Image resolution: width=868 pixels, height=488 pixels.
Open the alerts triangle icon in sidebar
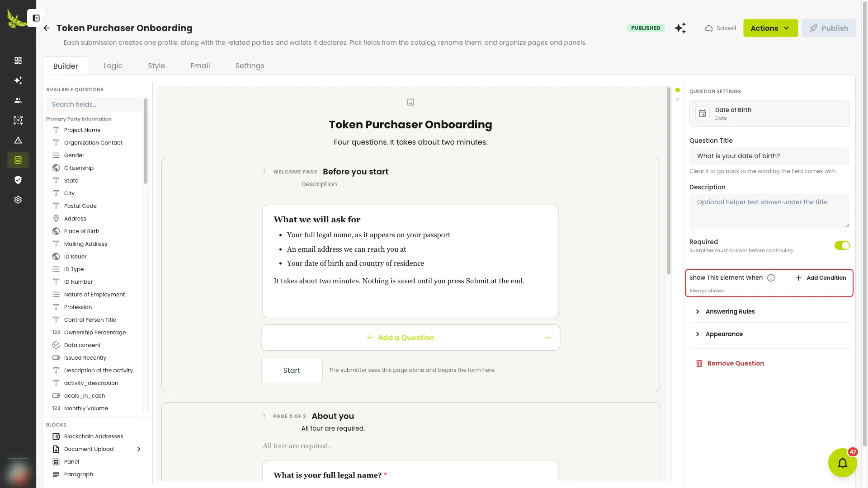coord(18,140)
